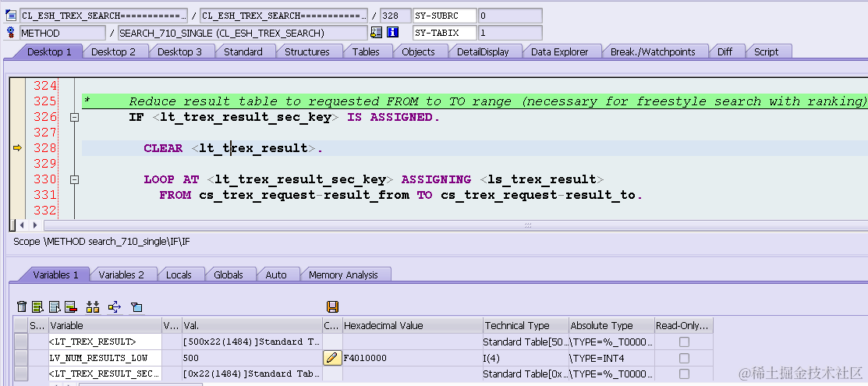Viewport: 868px width, 386px height.
Task: Click the gear event icon beside METHOD field
Action: tap(10, 32)
